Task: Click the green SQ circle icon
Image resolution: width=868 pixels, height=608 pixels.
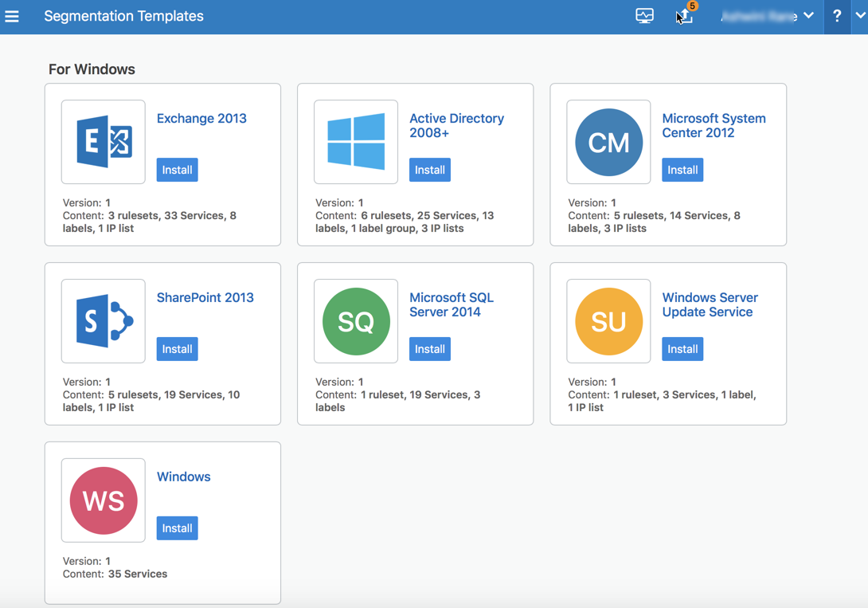Action: [356, 321]
